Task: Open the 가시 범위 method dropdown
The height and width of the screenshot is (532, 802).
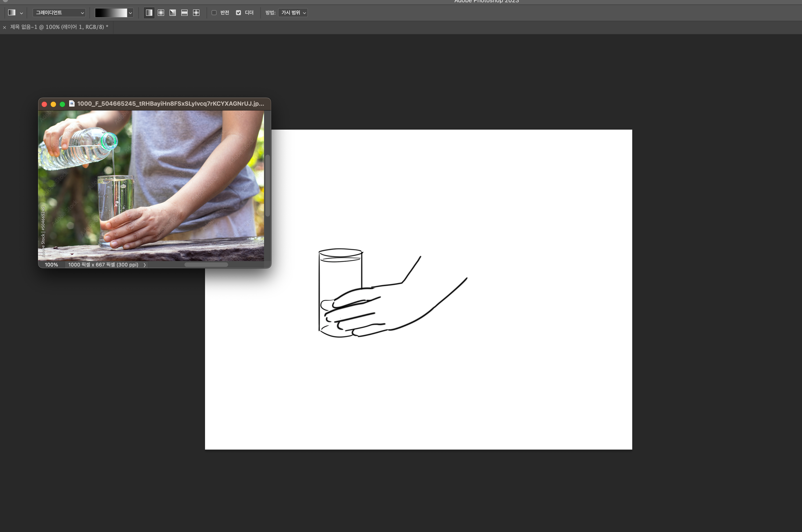Action: [293, 13]
